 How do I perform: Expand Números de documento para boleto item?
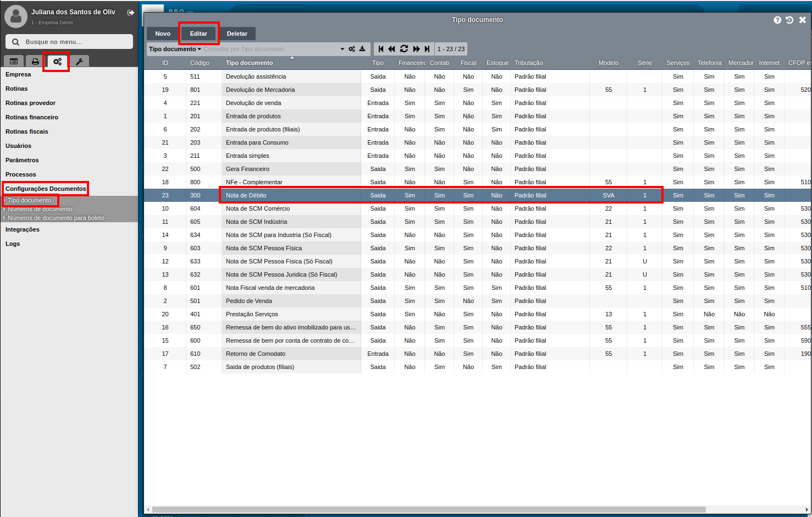click(x=56, y=218)
